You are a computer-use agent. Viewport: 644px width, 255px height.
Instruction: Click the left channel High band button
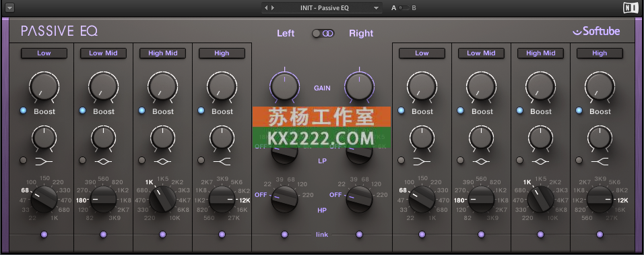coord(222,53)
